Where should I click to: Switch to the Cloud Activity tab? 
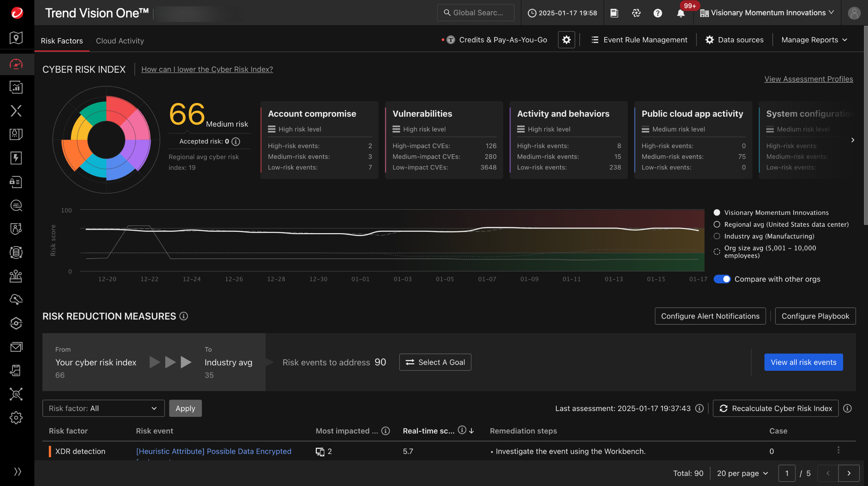click(120, 41)
